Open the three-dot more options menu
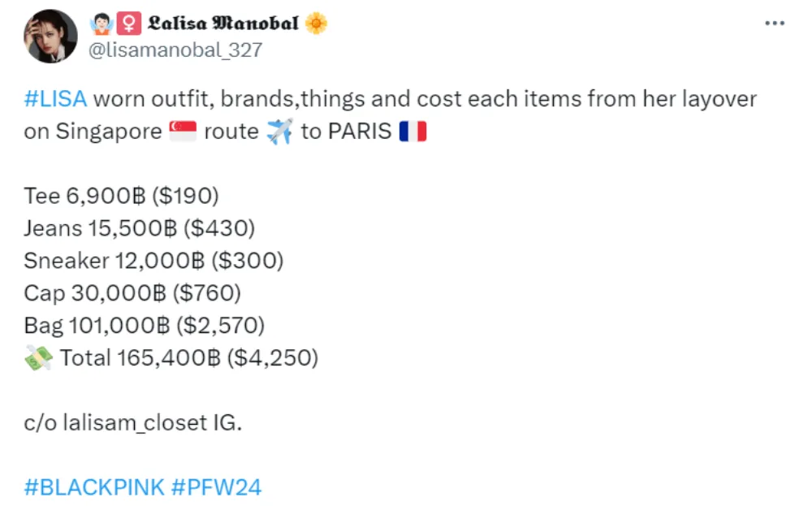Screen dimensions: 812x506 click(x=775, y=24)
